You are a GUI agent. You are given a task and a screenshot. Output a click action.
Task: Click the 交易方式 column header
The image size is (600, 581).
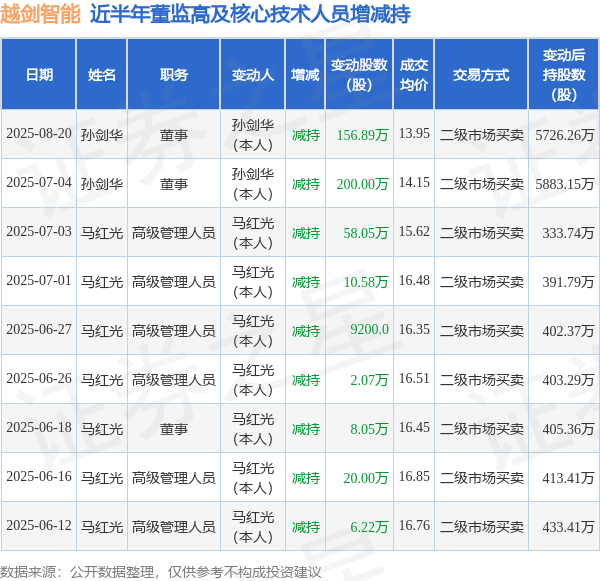[x=481, y=75]
